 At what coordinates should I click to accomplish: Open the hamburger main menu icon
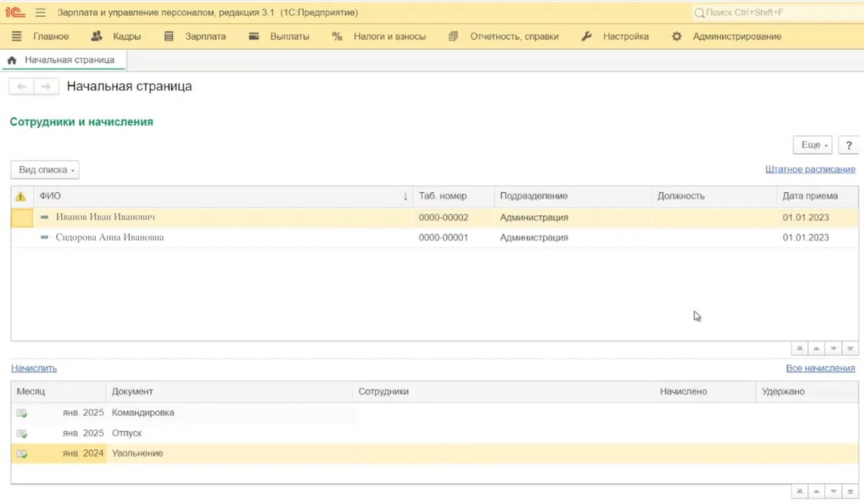point(40,13)
